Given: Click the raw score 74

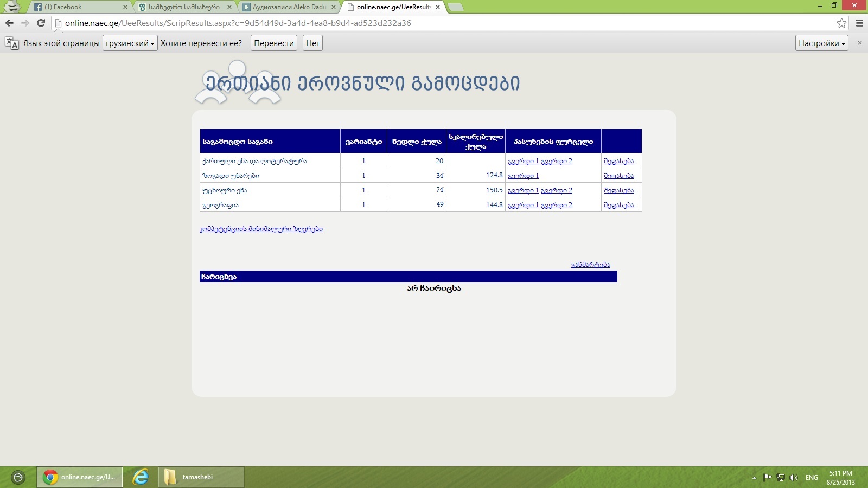Looking at the screenshot, I should tap(439, 190).
